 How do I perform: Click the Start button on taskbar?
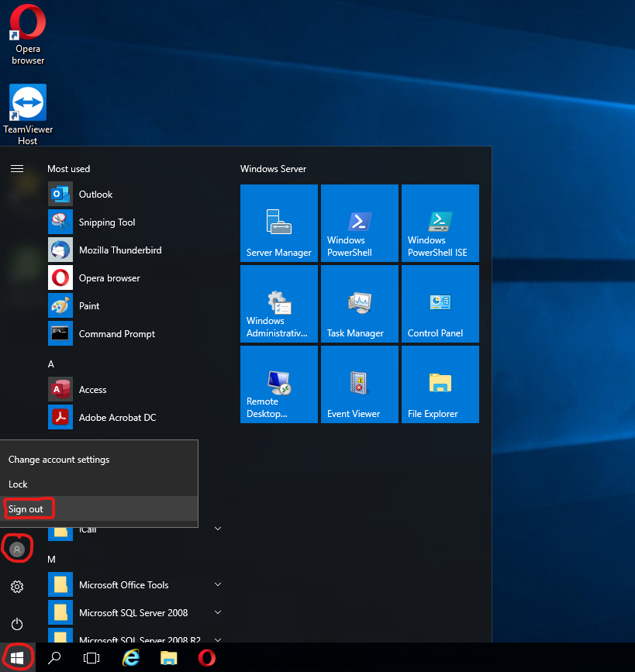point(17,656)
